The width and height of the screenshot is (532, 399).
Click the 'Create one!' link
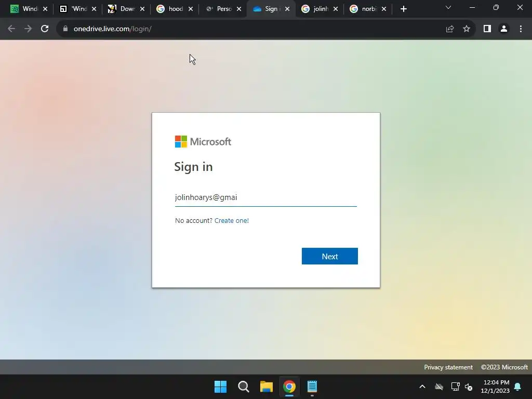click(231, 220)
